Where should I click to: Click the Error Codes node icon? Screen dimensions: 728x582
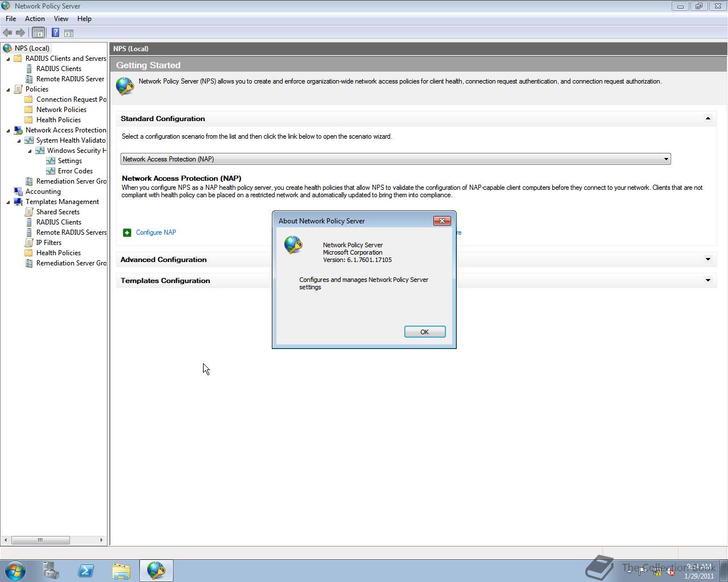(x=51, y=171)
